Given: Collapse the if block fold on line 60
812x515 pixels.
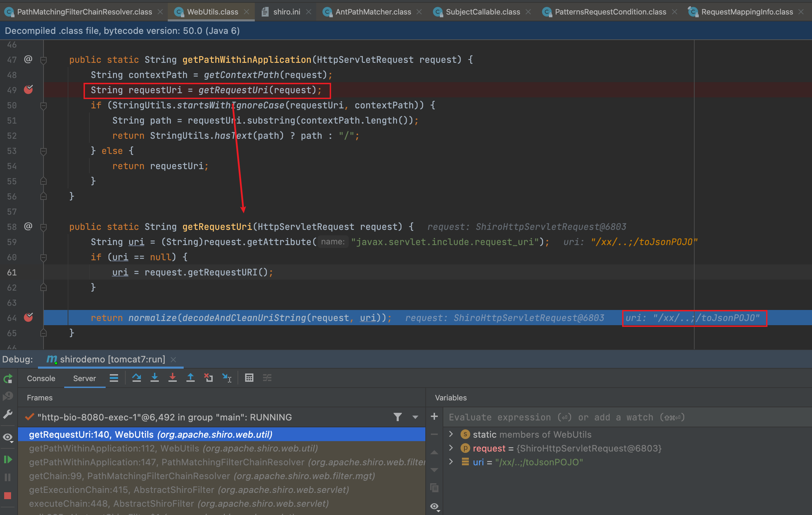Looking at the screenshot, I should click(43, 257).
